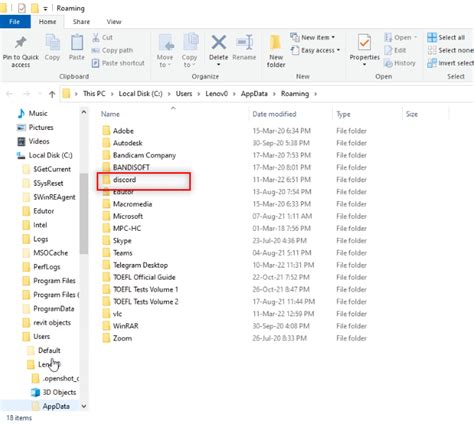Screen dimensions: 474x425
Task: Click Lenov0 in address breadcrumb
Action: coord(217,94)
